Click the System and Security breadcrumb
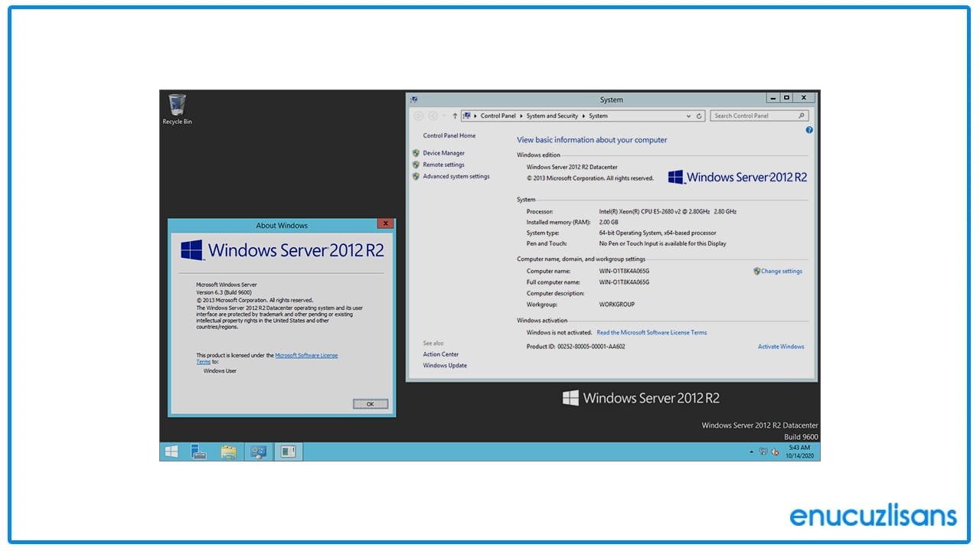The image size is (980, 551). [552, 116]
